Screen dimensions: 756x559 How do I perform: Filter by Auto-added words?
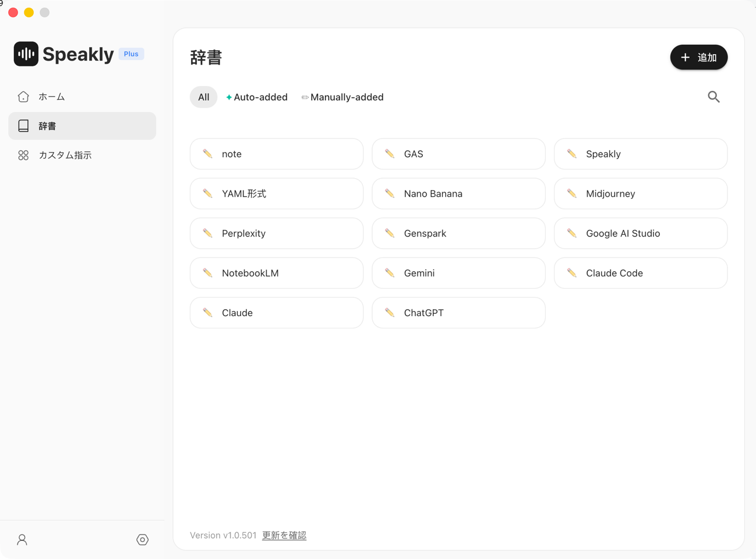257,97
